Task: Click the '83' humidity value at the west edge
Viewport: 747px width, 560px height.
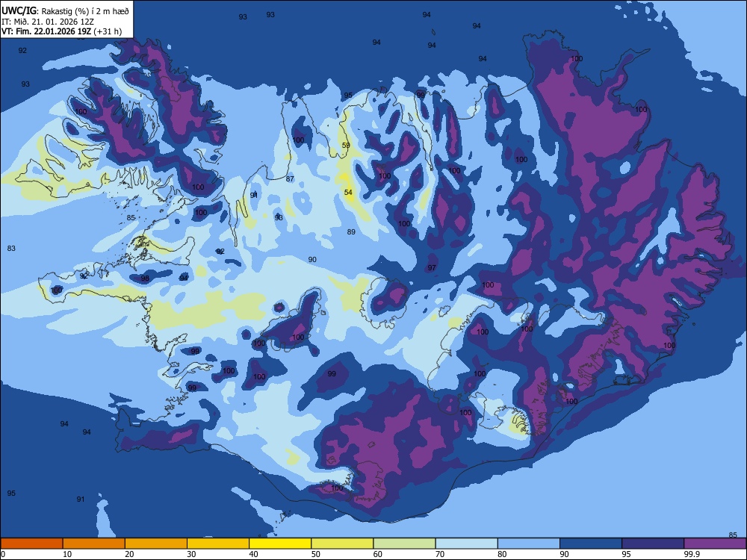Action: (x=11, y=248)
